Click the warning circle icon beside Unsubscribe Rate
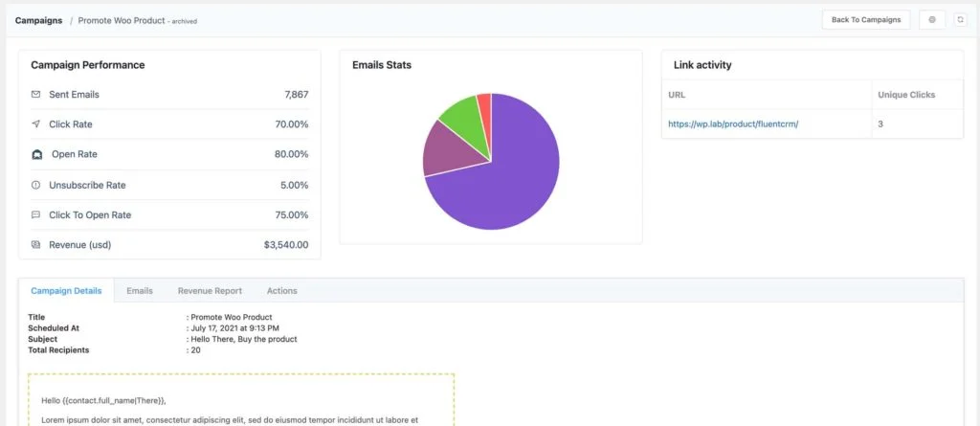This screenshot has width=980, height=426. click(35, 185)
